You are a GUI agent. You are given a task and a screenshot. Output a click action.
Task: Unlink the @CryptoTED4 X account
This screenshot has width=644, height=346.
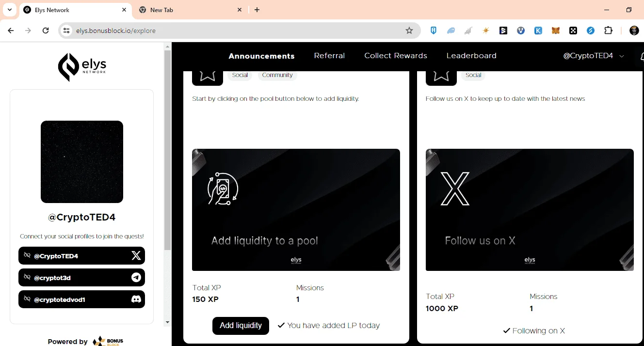point(27,255)
